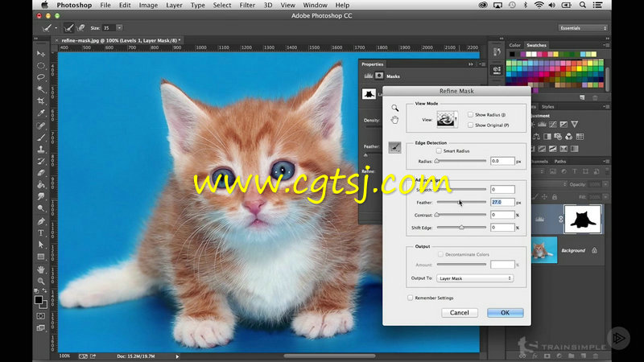Viewport: 644px width, 362px height.
Task: Open the brush Size dropdown arrow
Action: 119,28
